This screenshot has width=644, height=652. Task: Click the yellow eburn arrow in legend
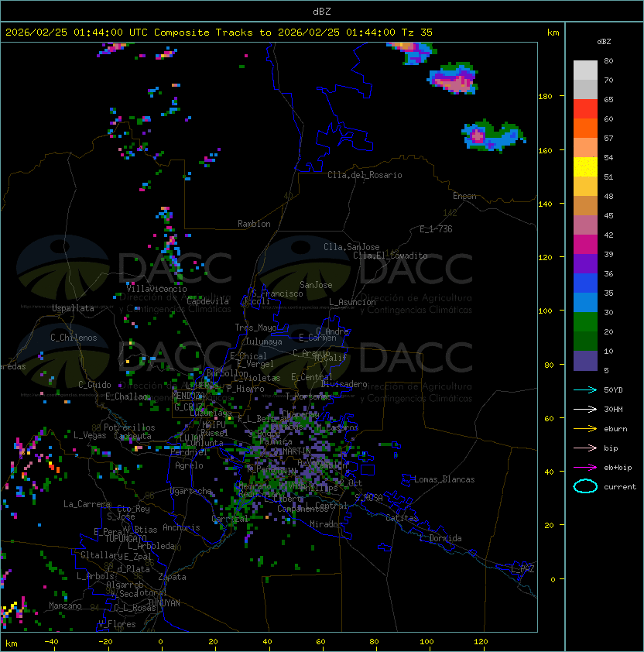tap(585, 428)
